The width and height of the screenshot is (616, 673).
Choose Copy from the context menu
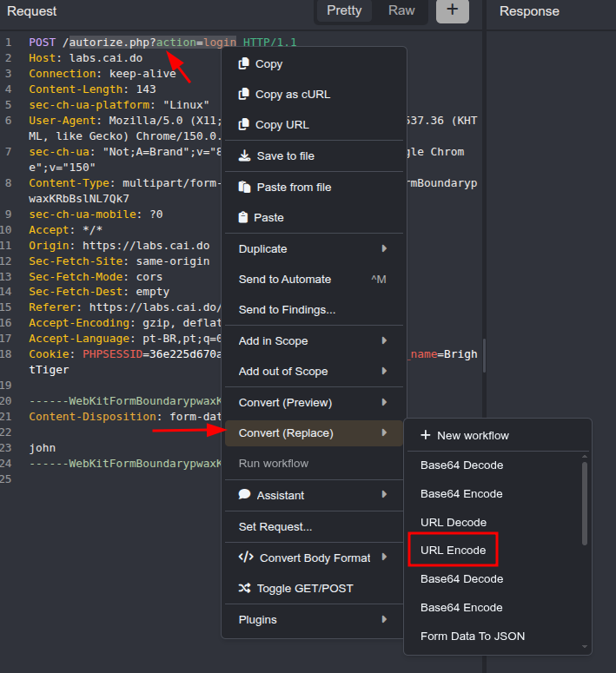pos(314,64)
